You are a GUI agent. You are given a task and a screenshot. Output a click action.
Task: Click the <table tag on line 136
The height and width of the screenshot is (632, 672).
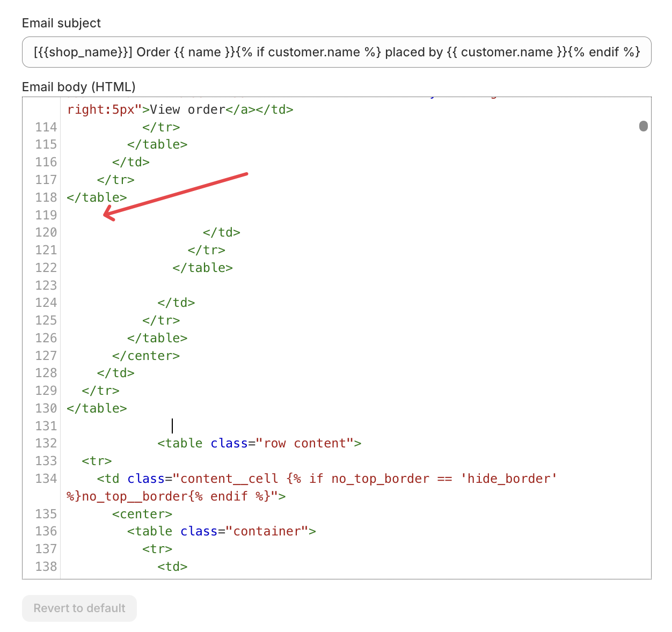pos(150,531)
